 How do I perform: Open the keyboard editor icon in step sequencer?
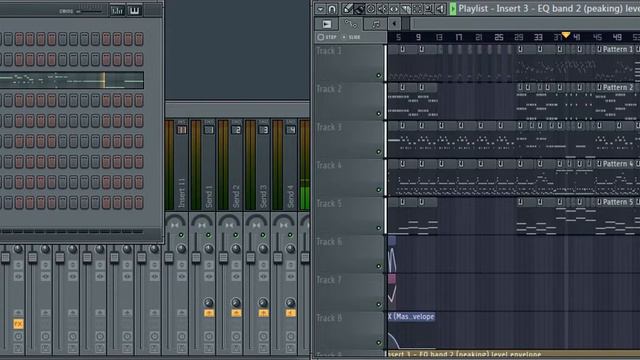click(x=134, y=11)
